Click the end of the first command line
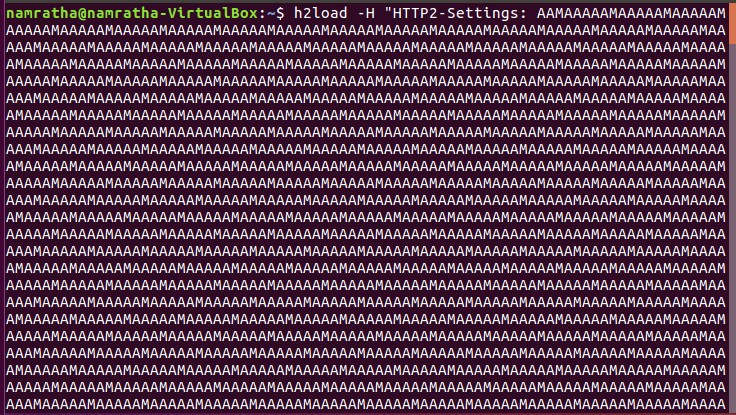 tap(721, 13)
